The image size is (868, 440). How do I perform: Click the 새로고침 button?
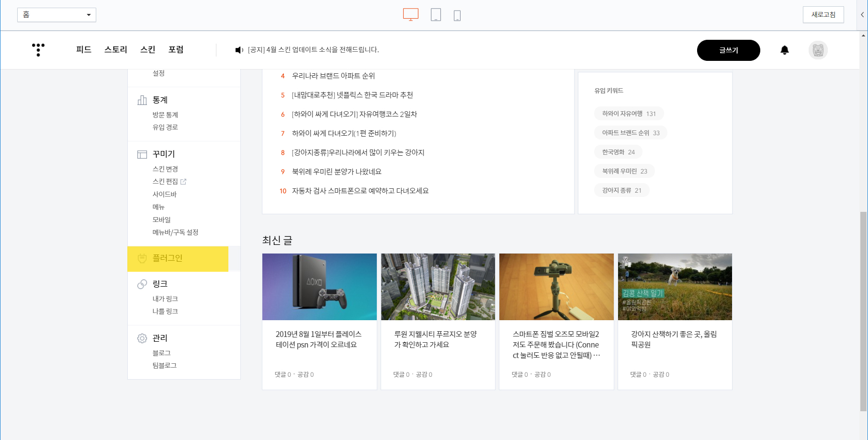click(x=823, y=15)
